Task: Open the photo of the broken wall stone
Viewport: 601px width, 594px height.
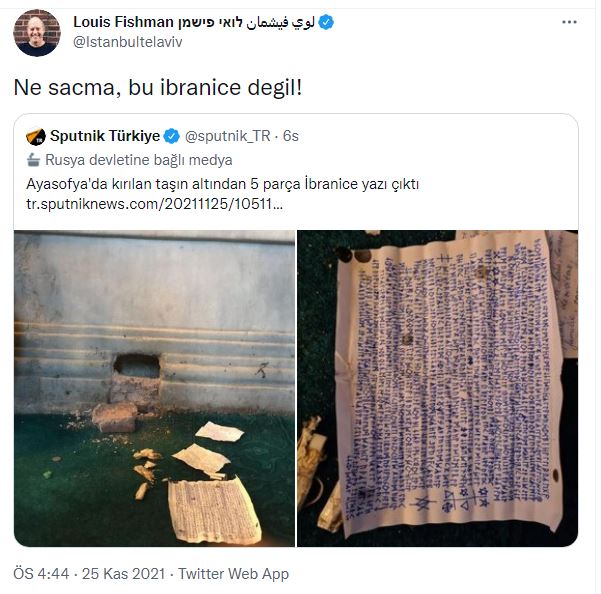Action: click(x=154, y=388)
